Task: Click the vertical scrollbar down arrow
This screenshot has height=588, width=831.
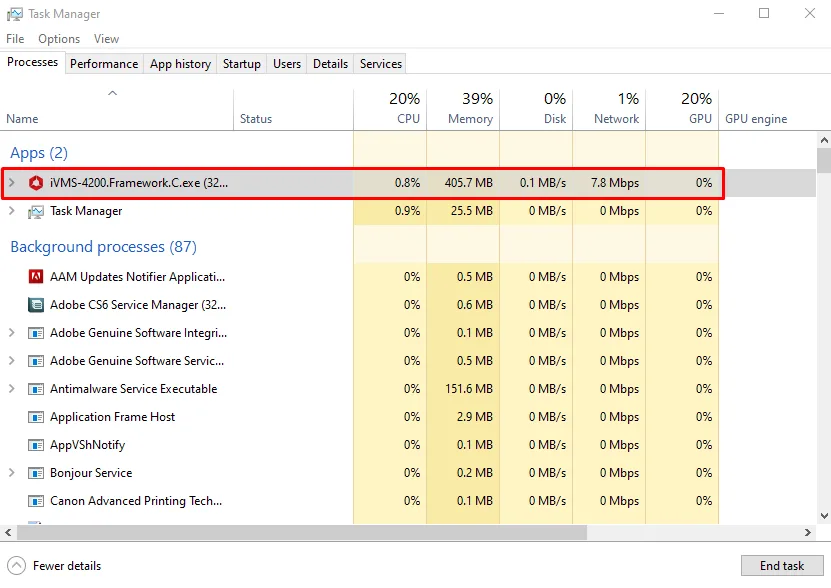Action: (x=824, y=516)
